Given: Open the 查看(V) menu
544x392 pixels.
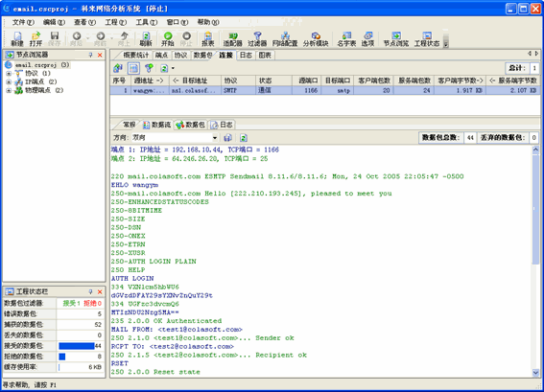Looking at the screenshot, I should pyautogui.click(x=84, y=22).
